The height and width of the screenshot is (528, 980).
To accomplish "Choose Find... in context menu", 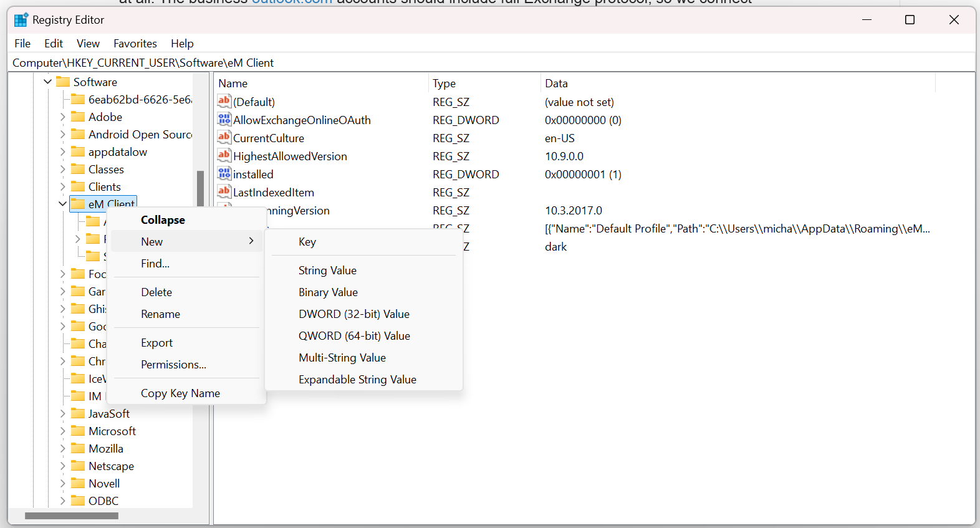I will pyautogui.click(x=187, y=264).
